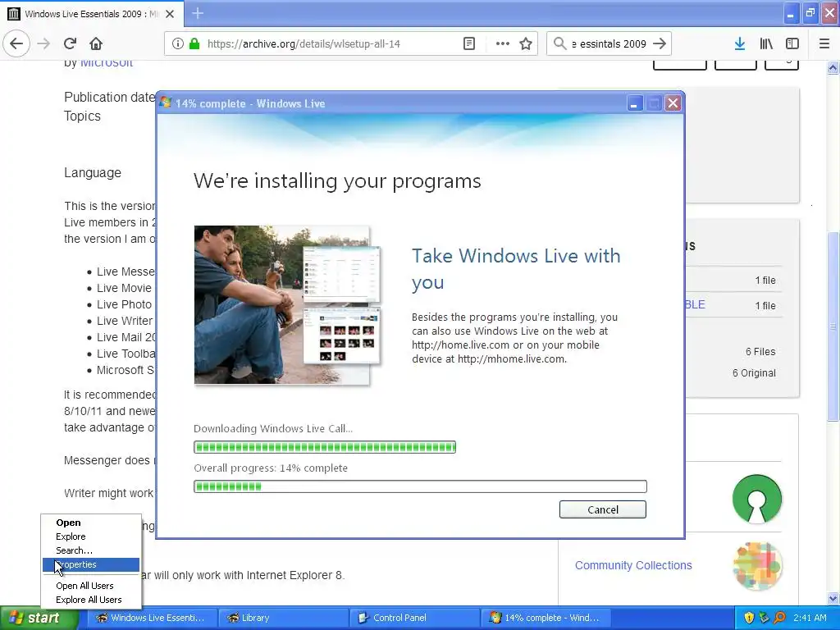This screenshot has height=630, width=840.
Task: Show site information icon in address bar
Action: [178, 43]
